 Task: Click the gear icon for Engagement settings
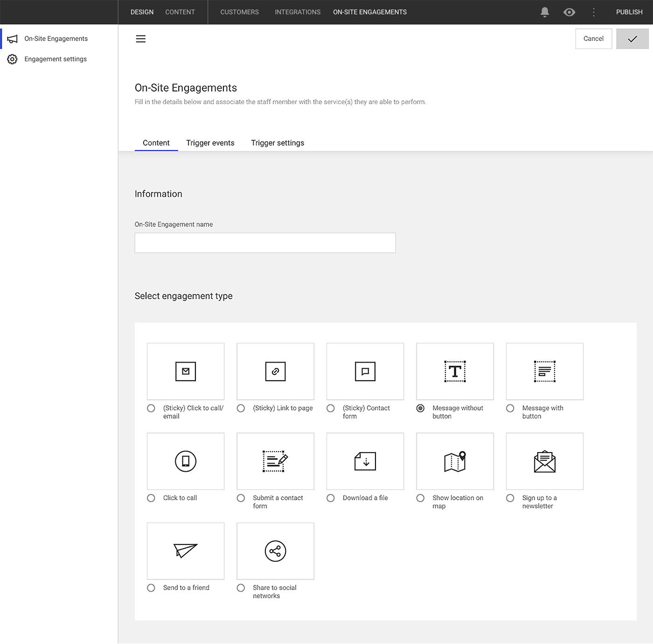tap(12, 59)
